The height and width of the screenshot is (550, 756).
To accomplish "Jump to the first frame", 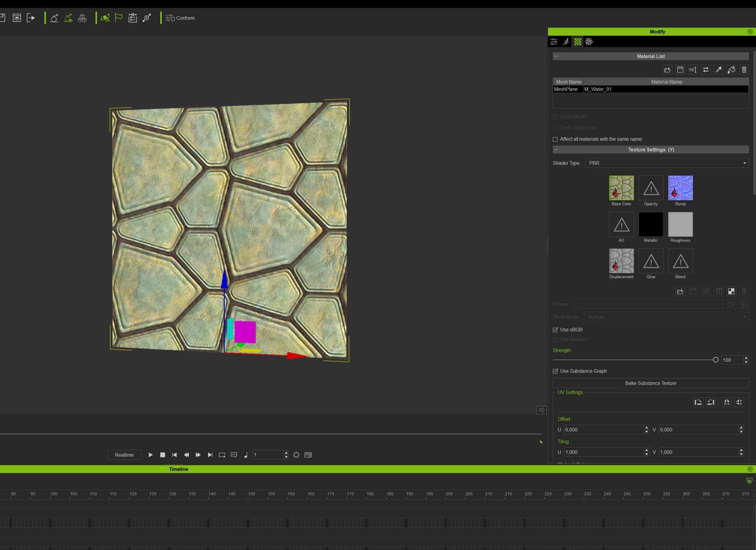I will pyautogui.click(x=174, y=455).
